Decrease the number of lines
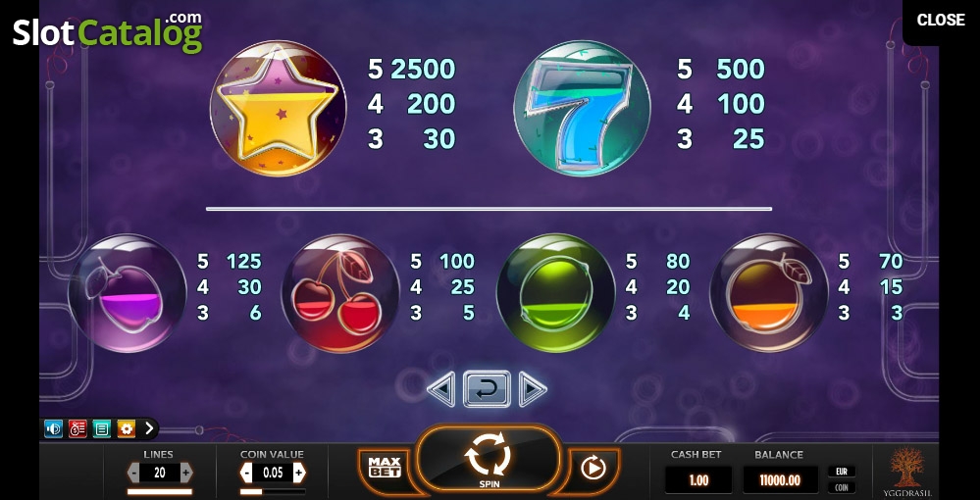 click(x=133, y=474)
